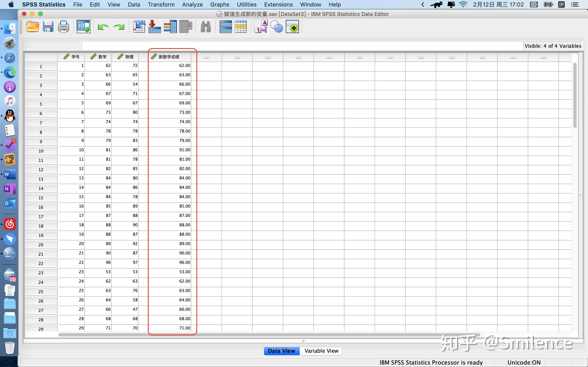Save the current dataset
This screenshot has height=367, width=588.
coord(48,27)
